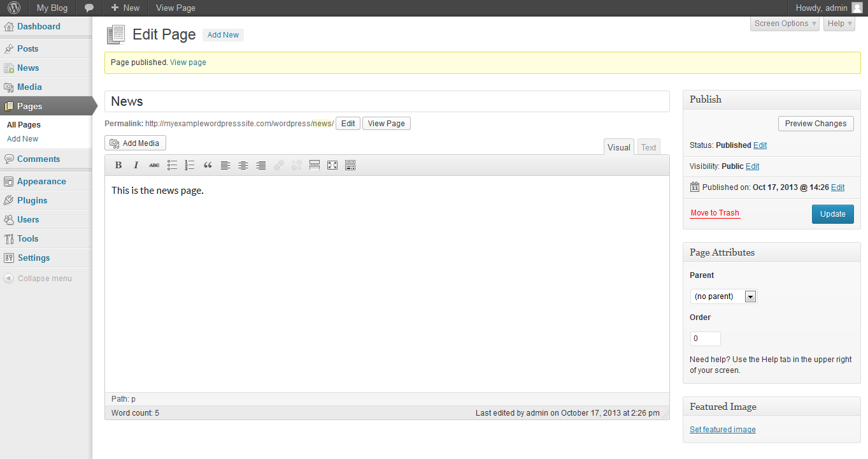Click the highlighted permalink slug news
Viewport: 868px width, 459px height.
[322, 124]
